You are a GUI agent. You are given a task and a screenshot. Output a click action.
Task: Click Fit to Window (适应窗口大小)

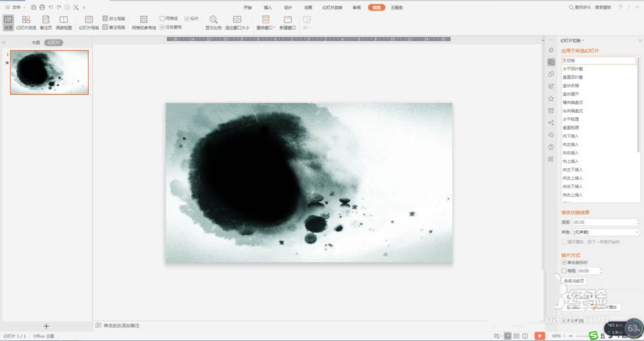click(x=237, y=23)
